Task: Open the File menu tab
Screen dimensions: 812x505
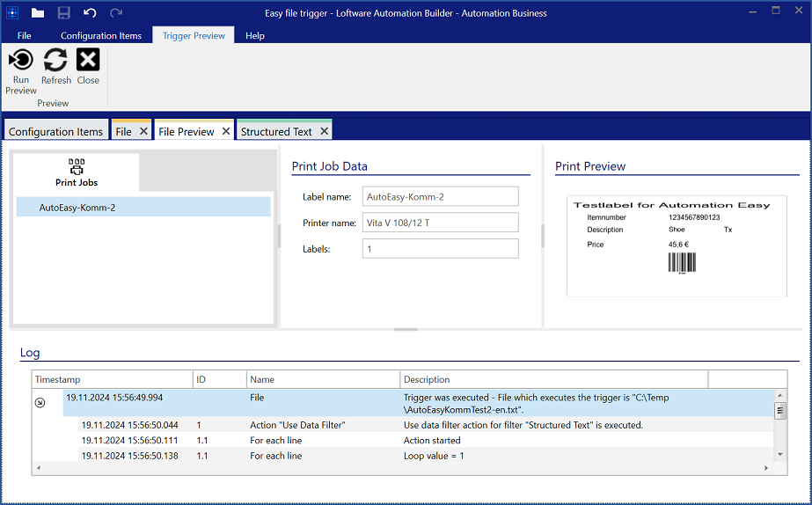Action: click(x=25, y=36)
